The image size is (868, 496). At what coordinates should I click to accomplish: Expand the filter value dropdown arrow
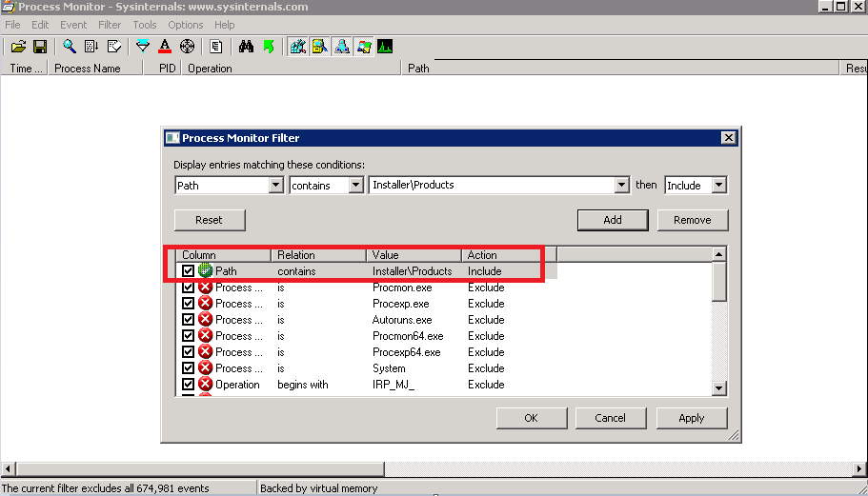[x=621, y=186]
